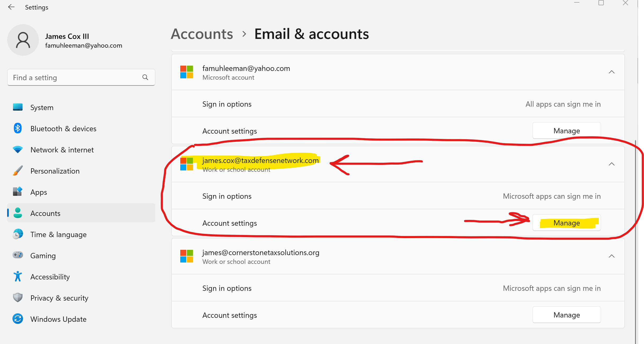Open Personalization settings

81,171
